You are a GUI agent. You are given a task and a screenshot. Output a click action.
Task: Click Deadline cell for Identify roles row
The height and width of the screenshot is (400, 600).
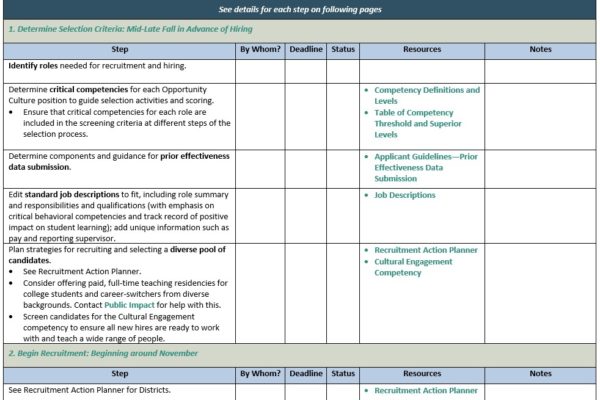coord(306,71)
